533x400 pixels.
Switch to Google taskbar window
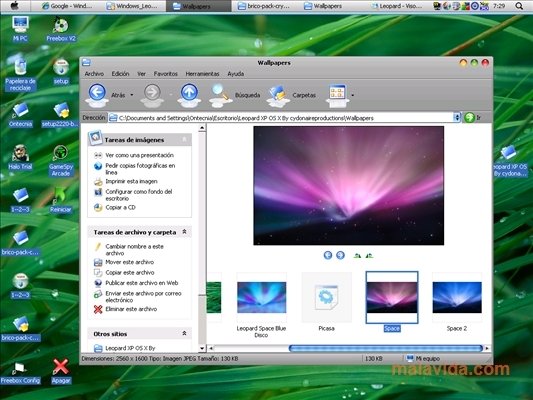(x=67, y=6)
